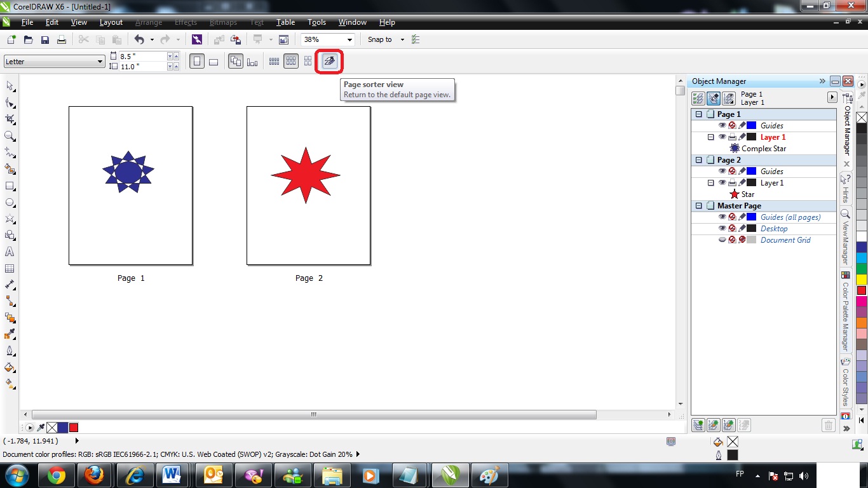Exit Page sorter view via highlighted toolbar icon

point(329,61)
